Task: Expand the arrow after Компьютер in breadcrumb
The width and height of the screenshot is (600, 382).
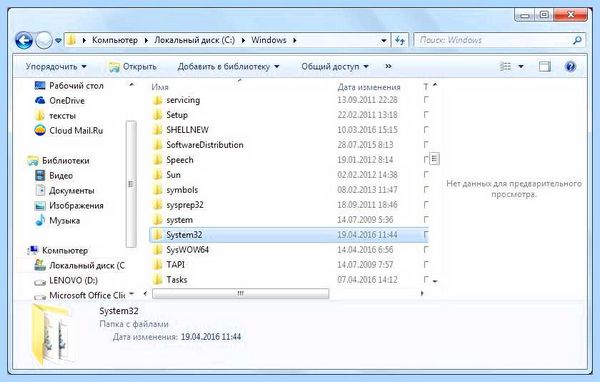Action: [x=146, y=40]
